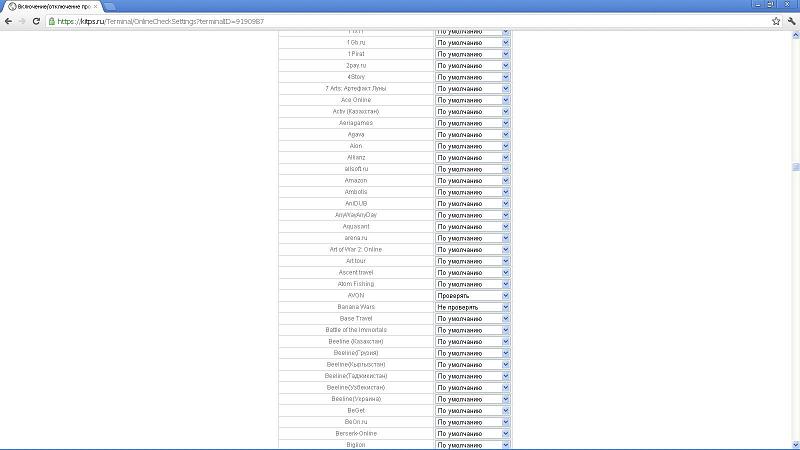Open the BeOn.ru dropdown
The width and height of the screenshot is (800, 450).
pos(472,422)
